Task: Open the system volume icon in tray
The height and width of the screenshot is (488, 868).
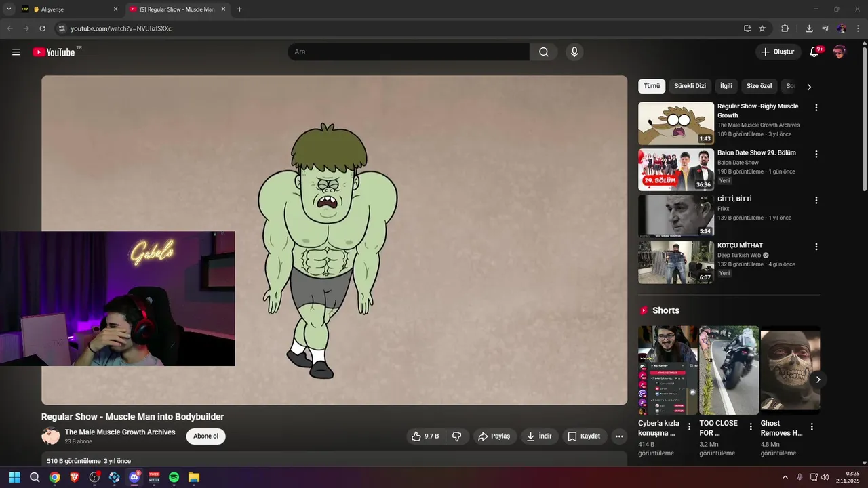Action: point(825,477)
